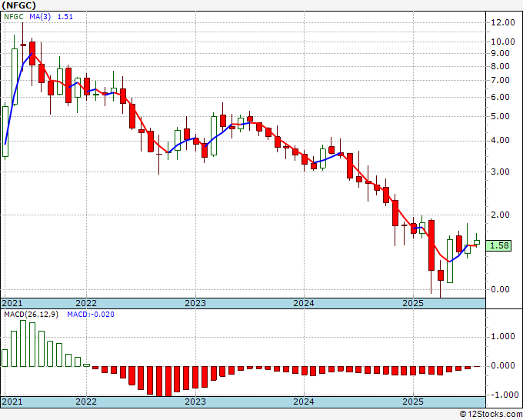Click the 9.00 price axis label
The height and width of the screenshot is (420, 523).
[x=500, y=53]
